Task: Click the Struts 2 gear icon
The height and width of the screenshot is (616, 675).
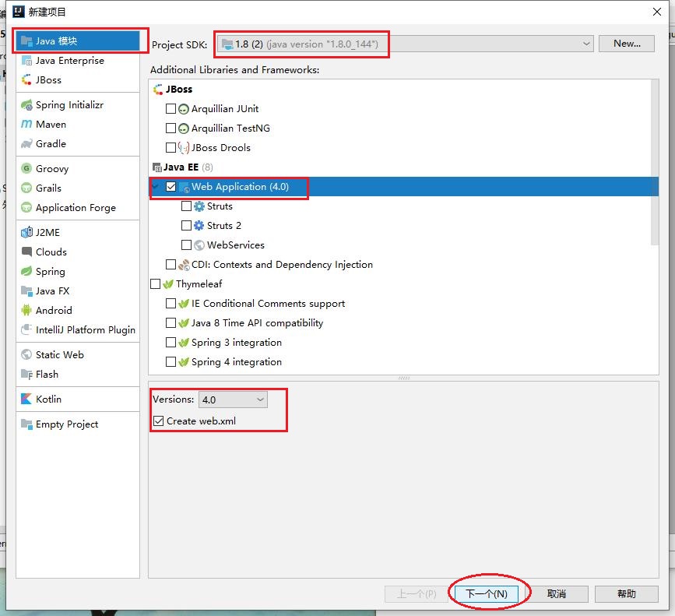Action: click(x=199, y=226)
